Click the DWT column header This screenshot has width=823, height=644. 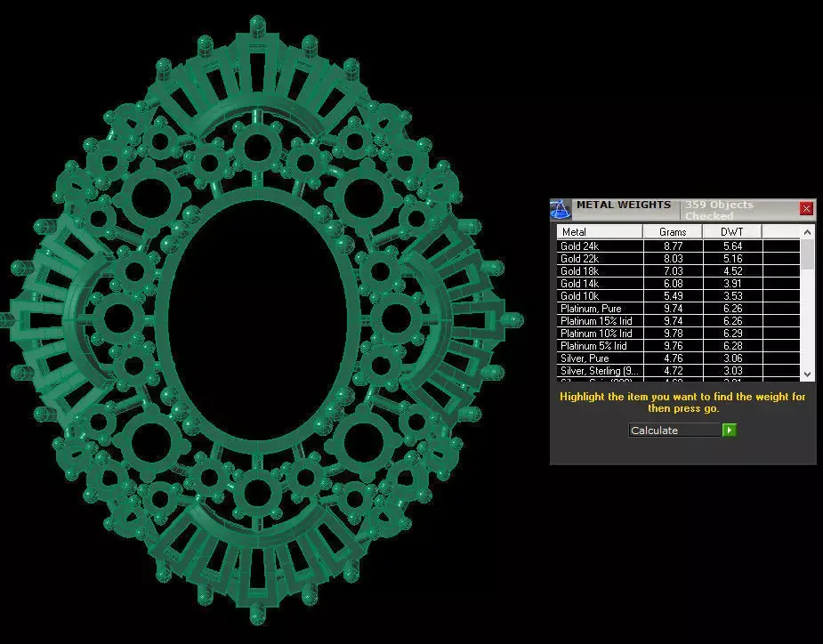pyautogui.click(x=731, y=231)
